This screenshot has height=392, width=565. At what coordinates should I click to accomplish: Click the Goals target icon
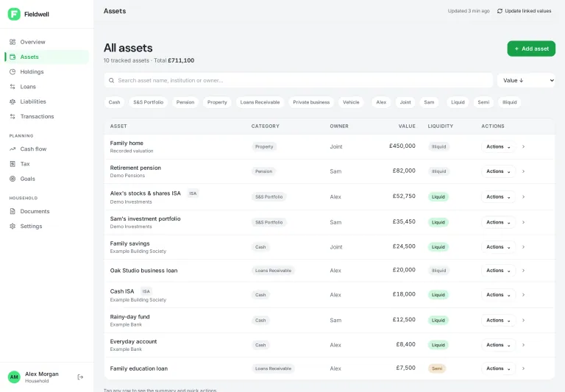[x=13, y=179]
